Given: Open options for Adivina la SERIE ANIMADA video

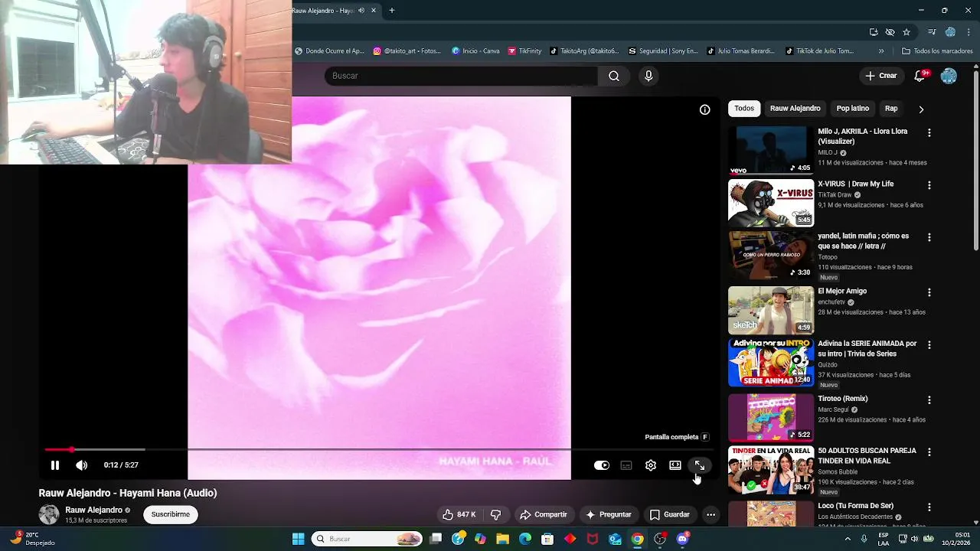Looking at the screenshot, I should coord(929,345).
